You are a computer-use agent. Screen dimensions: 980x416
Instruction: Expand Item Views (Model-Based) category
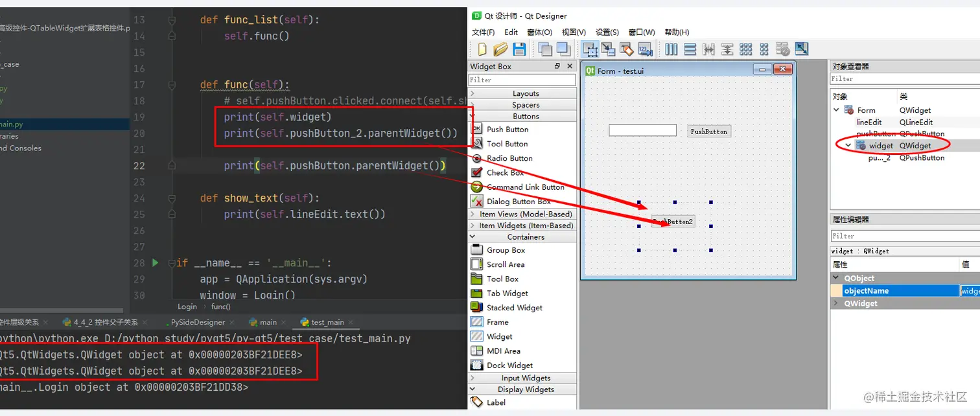click(x=522, y=214)
